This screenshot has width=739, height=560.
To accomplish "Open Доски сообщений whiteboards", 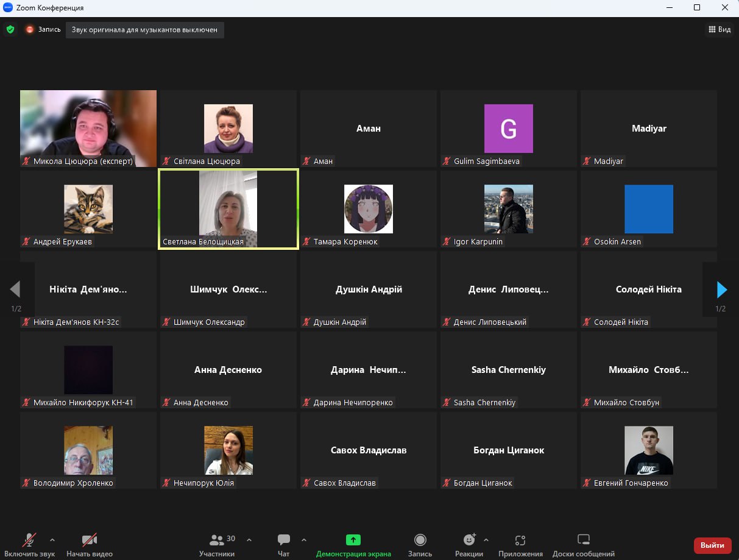I will coord(584,544).
